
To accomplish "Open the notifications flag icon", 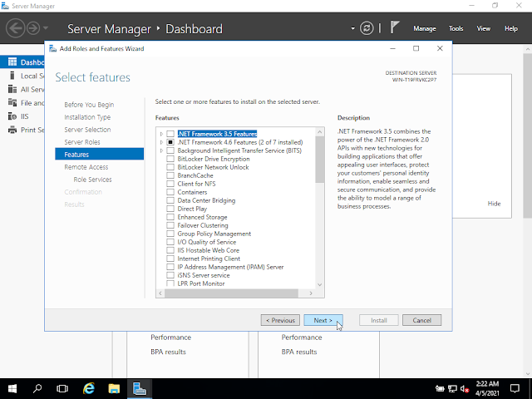I will [x=394, y=27].
